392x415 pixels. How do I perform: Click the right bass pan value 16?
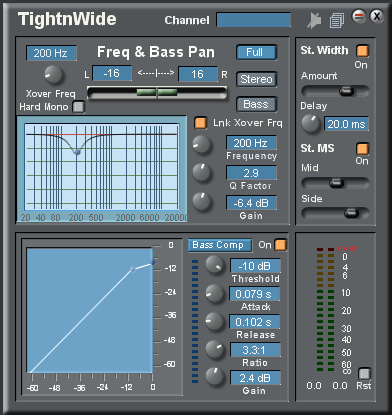tap(198, 74)
